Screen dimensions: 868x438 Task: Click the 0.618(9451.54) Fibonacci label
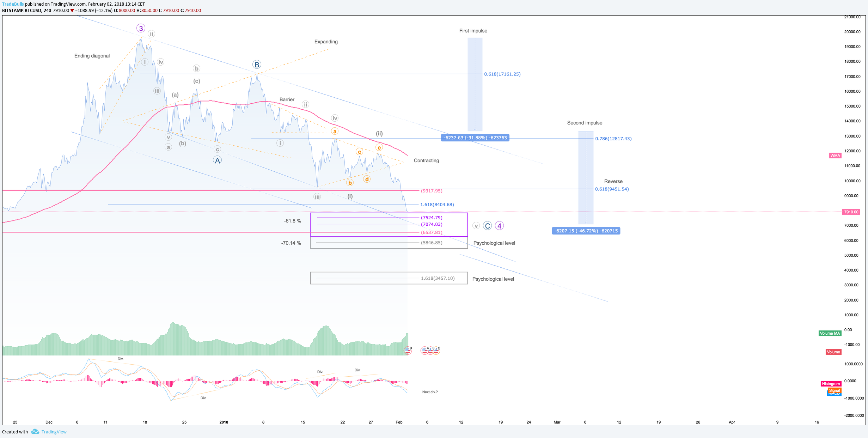point(612,189)
